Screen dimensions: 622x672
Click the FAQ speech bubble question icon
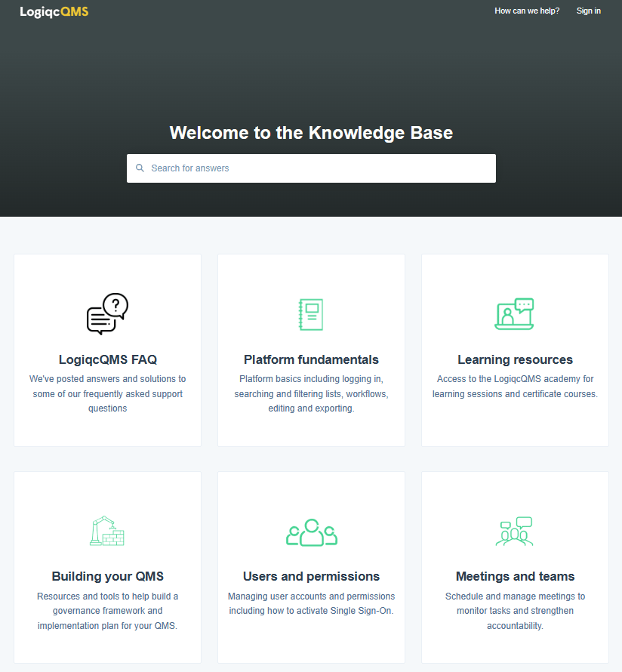click(107, 313)
